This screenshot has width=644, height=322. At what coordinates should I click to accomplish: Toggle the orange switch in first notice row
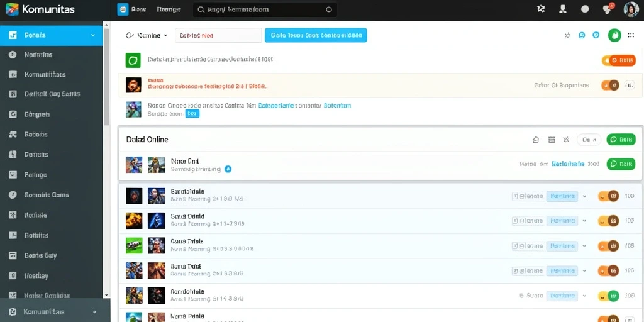pos(619,61)
